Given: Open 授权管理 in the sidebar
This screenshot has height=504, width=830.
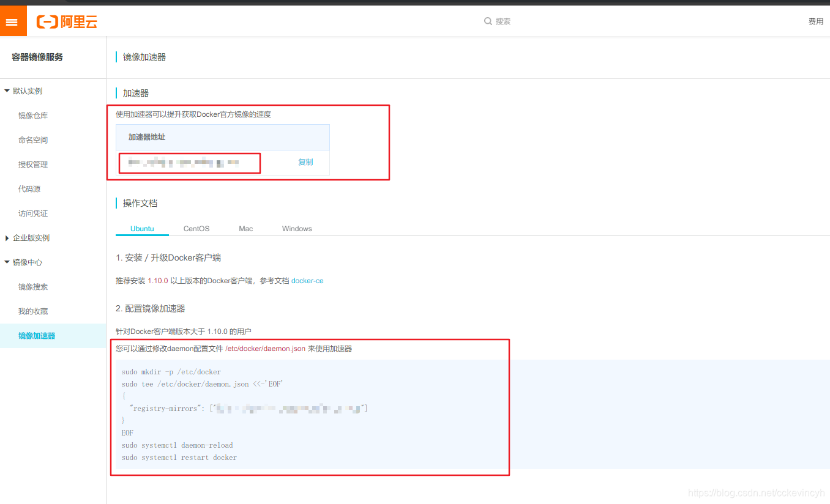Looking at the screenshot, I should pos(33,165).
